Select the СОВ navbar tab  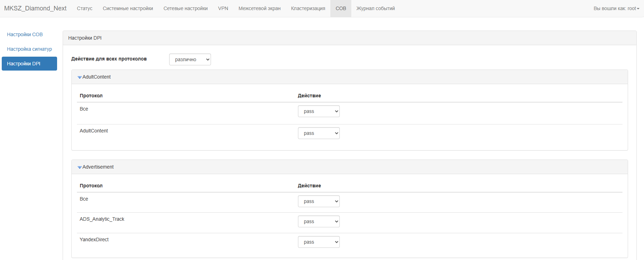(340, 8)
